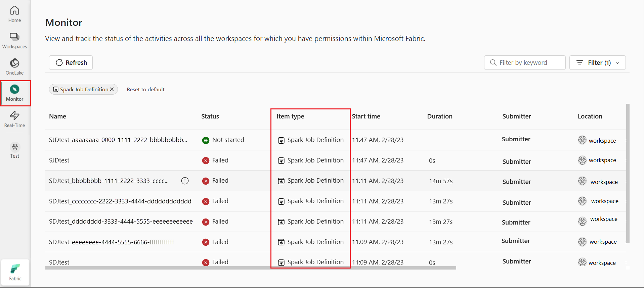Open the Real-Time hub icon
Image resolution: width=644 pixels, height=288 pixels.
[14, 119]
